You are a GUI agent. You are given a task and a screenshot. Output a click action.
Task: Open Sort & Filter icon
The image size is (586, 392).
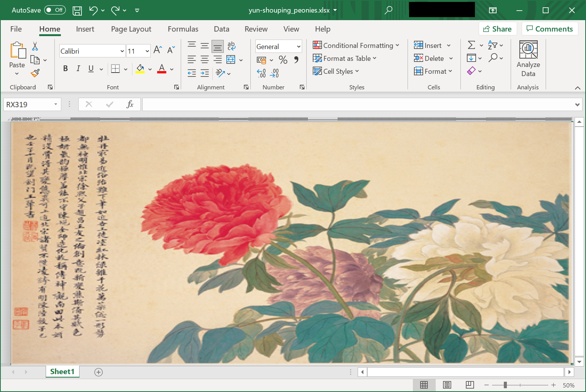pos(492,45)
